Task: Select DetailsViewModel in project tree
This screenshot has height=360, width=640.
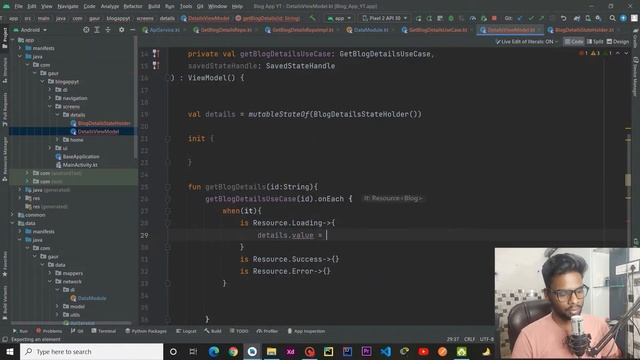Action: 98,131
